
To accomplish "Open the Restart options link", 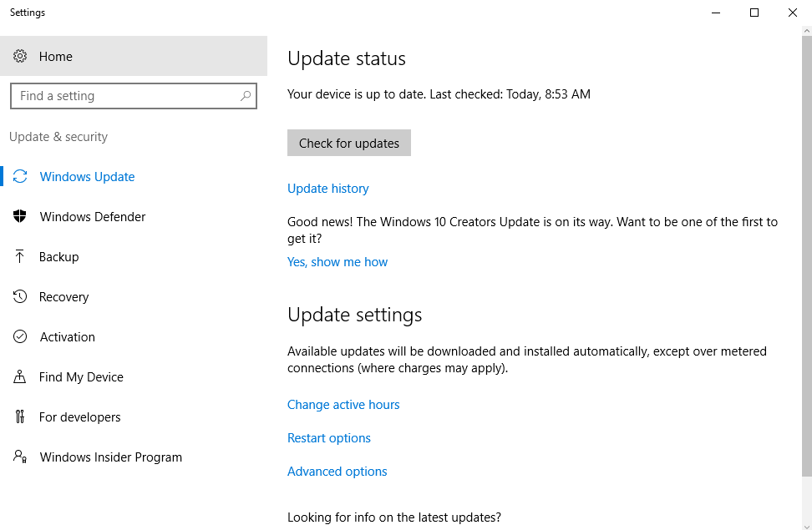I will (x=329, y=438).
